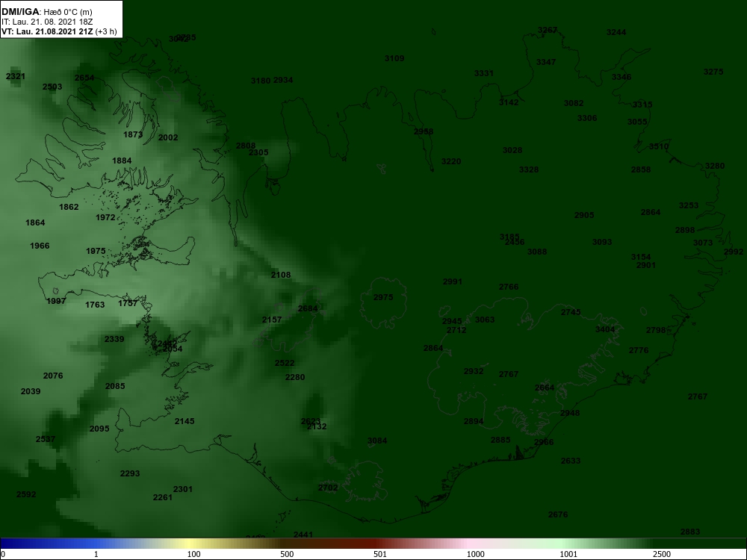Click the 2095 height value
Screen dimensions: 747x560
click(99, 429)
